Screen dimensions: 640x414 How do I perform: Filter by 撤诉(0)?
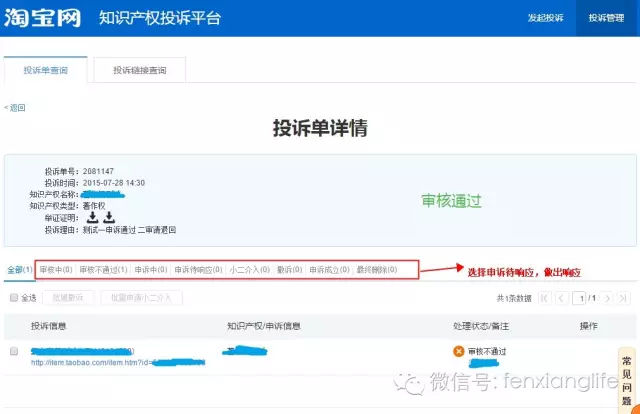click(x=289, y=269)
